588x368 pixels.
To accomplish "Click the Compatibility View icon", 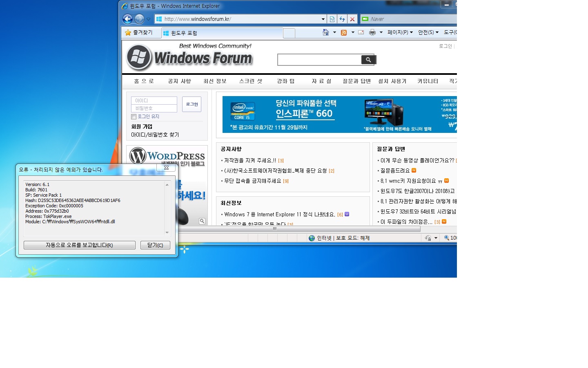I will 332,19.
